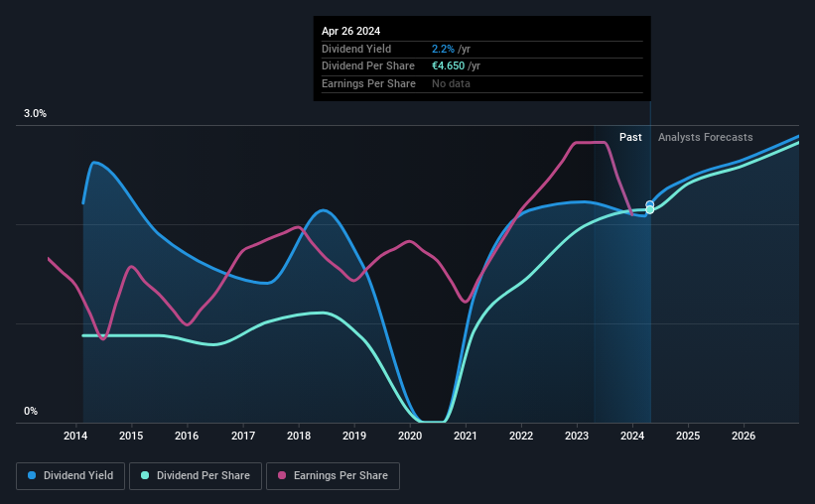This screenshot has height=504, width=815.
Task: Click the 2017 x-axis label
Action: pyautogui.click(x=243, y=436)
